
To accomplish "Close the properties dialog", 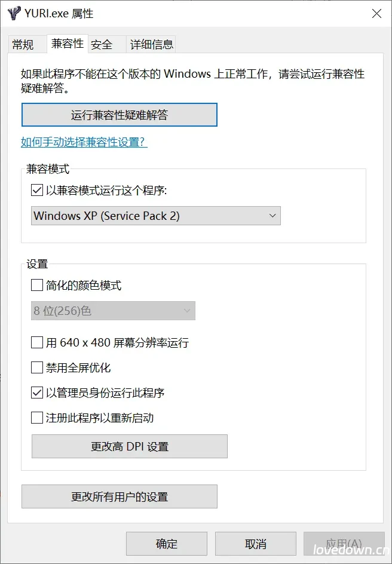I will (376, 13).
